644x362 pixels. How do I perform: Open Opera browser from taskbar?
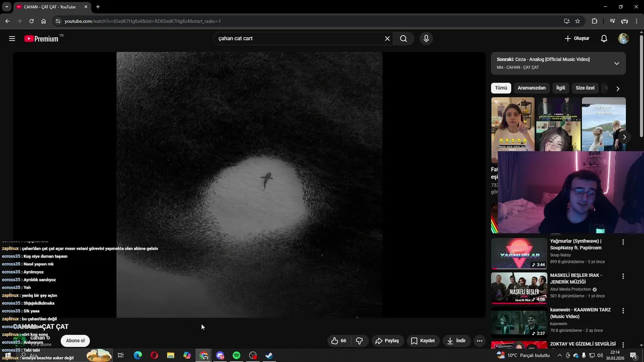(x=154, y=355)
